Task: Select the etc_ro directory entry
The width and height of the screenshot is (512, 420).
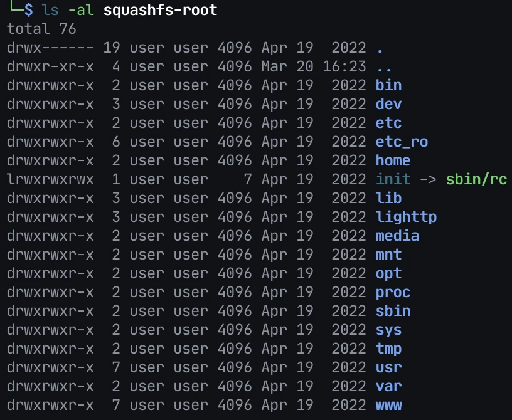Action: point(402,142)
